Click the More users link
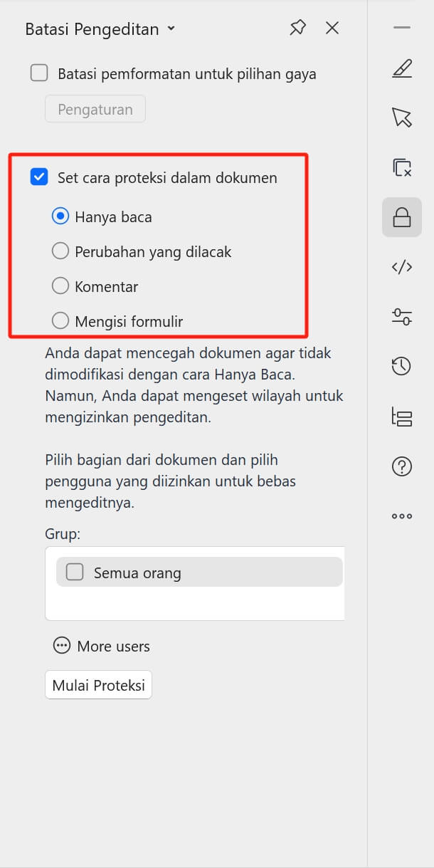 [102, 646]
